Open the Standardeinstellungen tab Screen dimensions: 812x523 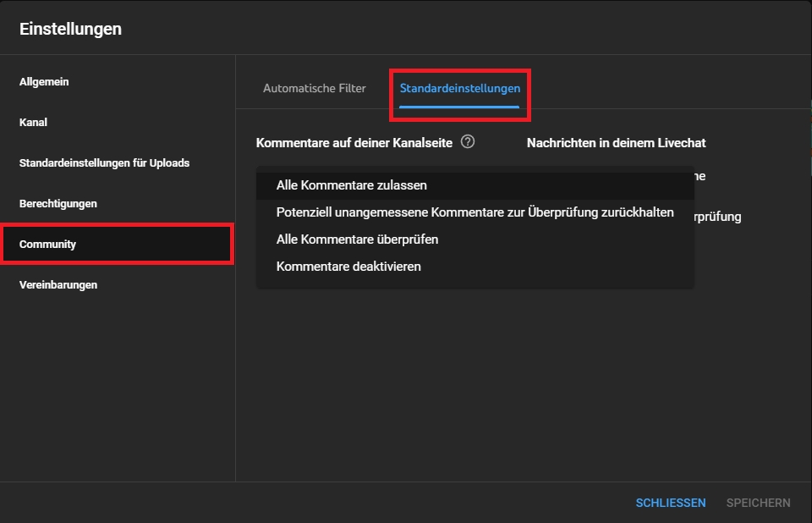pyautogui.click(x=459, y=88)
